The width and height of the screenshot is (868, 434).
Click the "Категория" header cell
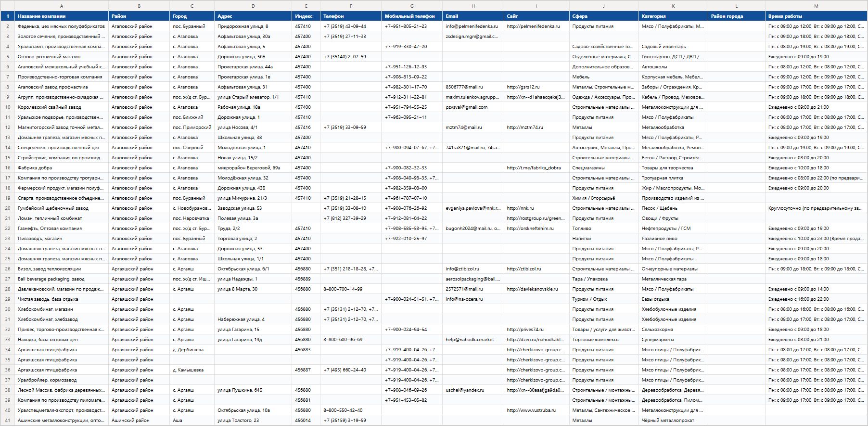click(673, 16)
